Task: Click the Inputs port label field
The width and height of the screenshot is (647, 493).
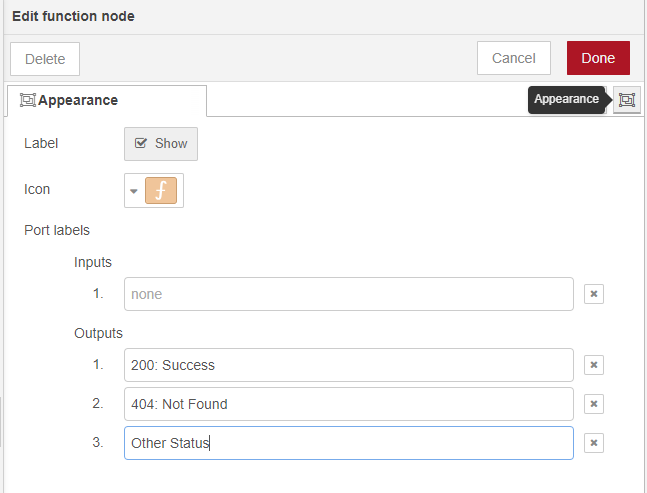Action: click(x=348, y=294)
